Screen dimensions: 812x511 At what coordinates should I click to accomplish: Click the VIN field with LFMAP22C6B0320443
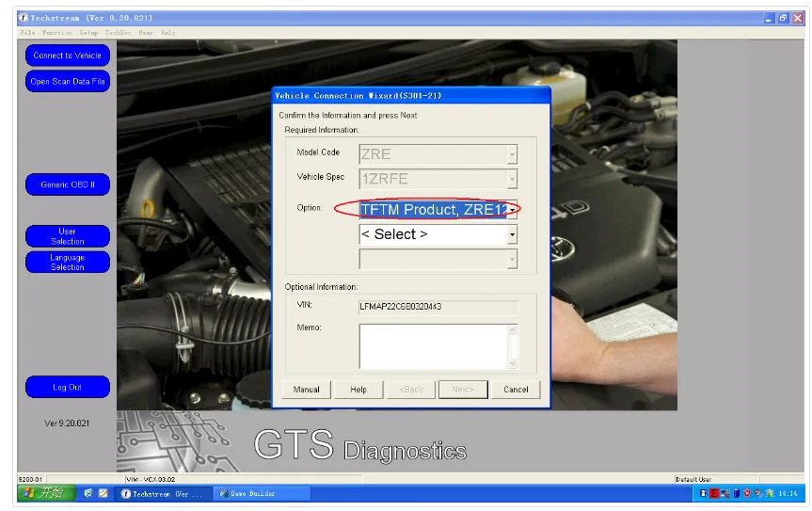coord(438,307)
